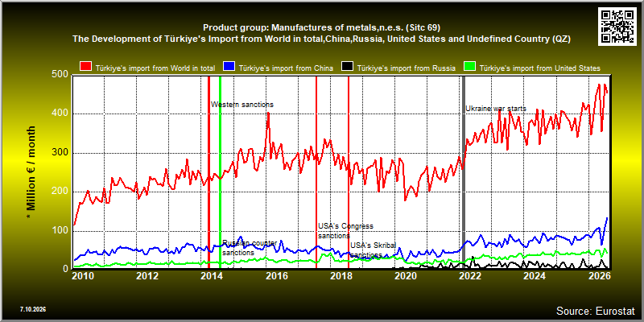644x322 pixels.
Task: Click the blue China legend swatch
Action: point(229,68)
